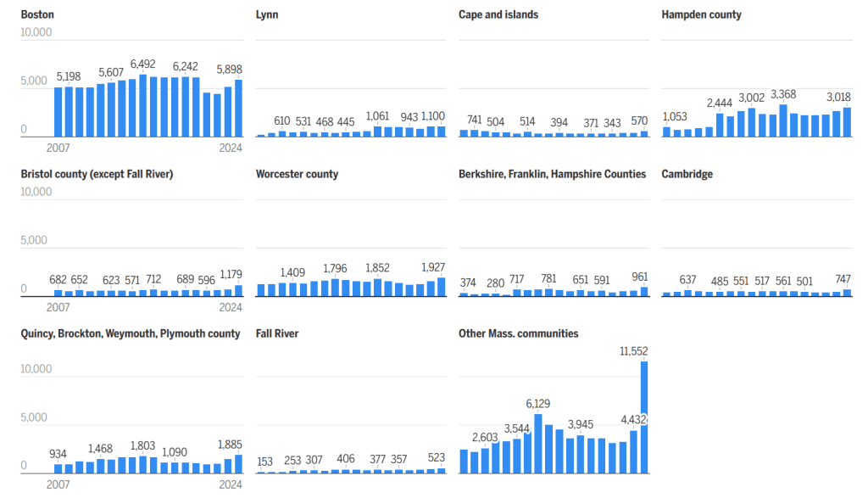Click the Boston chart title
The width and height of the screenshot is (868, 498).
point(38,14)
